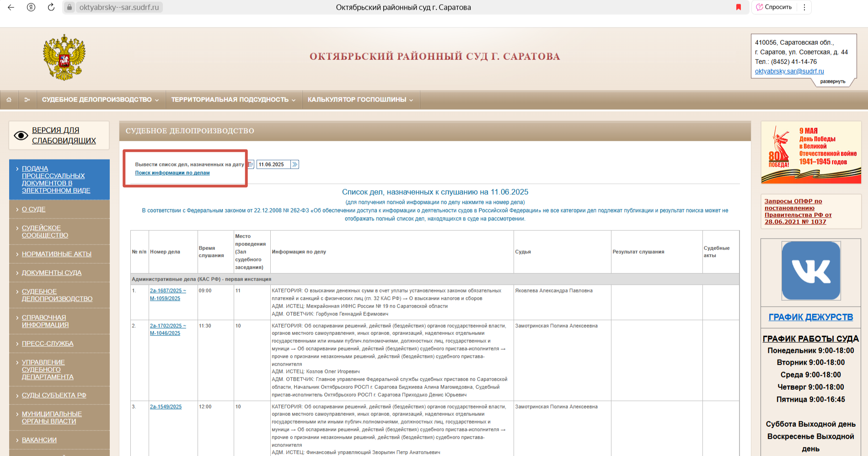Click the home icon in navigation bar
Image resolution: width=868 pixels, height=456 pixels.
[x=9, y=100]
